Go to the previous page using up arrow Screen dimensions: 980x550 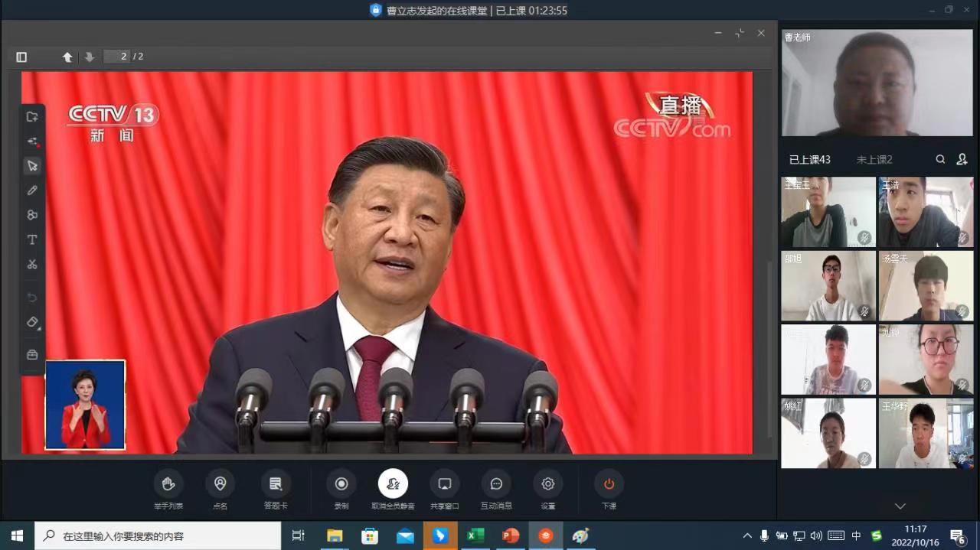click(x=67, y=57)
